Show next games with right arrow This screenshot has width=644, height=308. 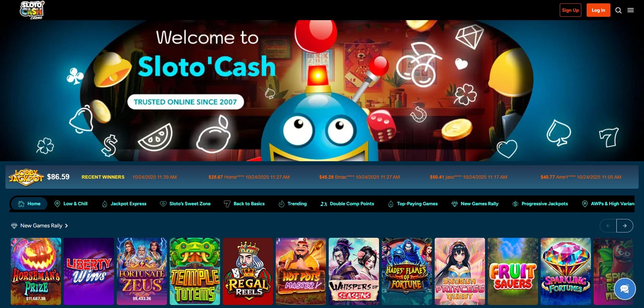pos(625,226)
